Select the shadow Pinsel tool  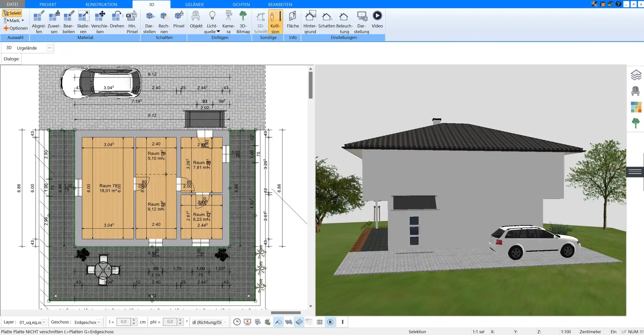pos(179,19)
